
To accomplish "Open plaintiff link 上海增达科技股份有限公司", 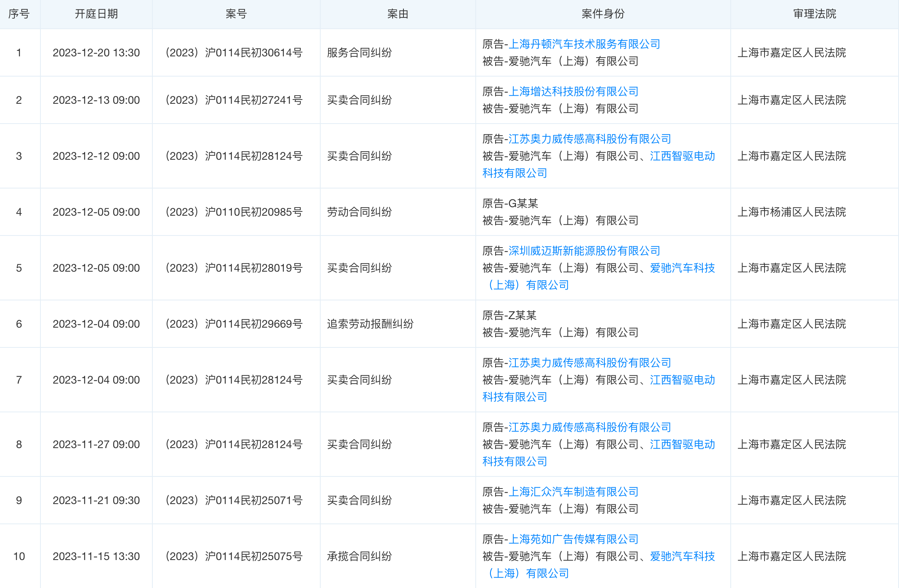I will click(x=573, y=92).
